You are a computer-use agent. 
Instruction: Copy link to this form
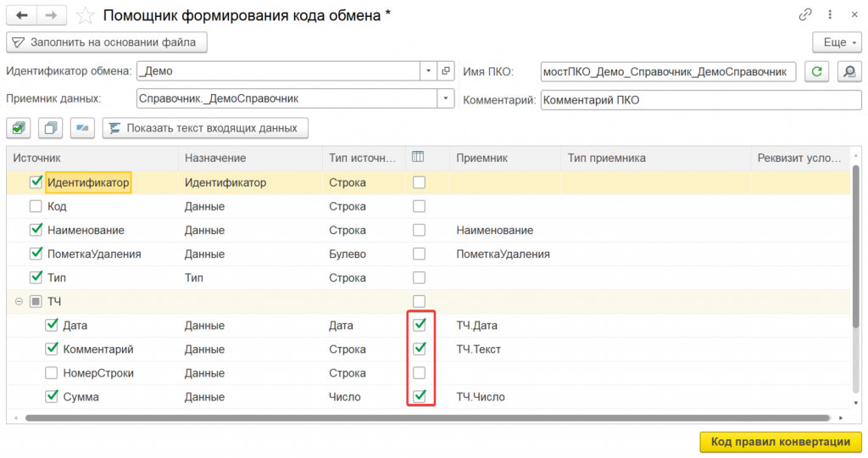point(805,15)
